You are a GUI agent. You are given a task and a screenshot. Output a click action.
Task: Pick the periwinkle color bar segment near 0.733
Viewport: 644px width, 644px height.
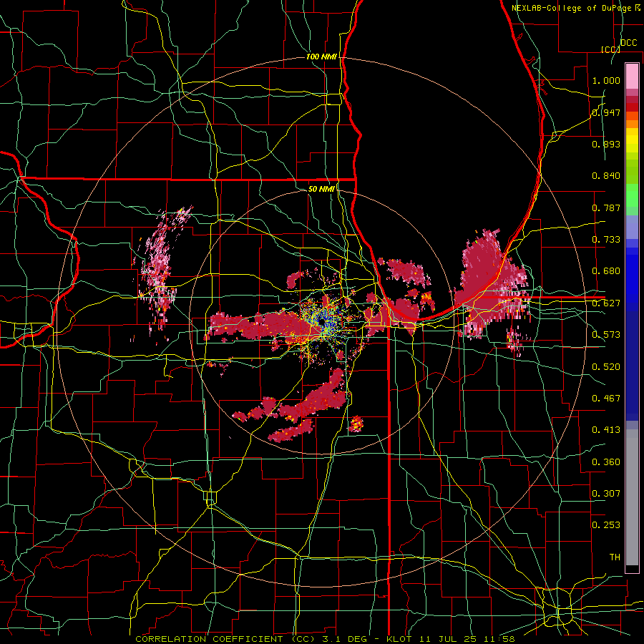click(632, 227)
